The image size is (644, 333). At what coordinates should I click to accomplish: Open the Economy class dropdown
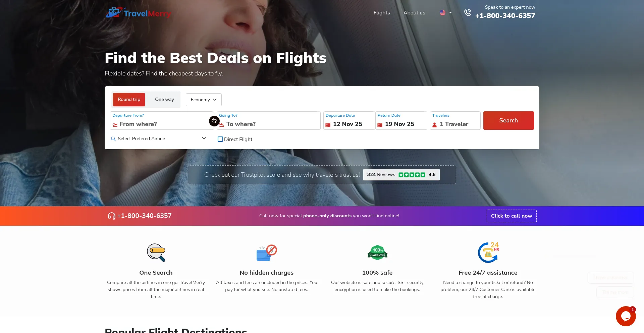coord(204,100)
